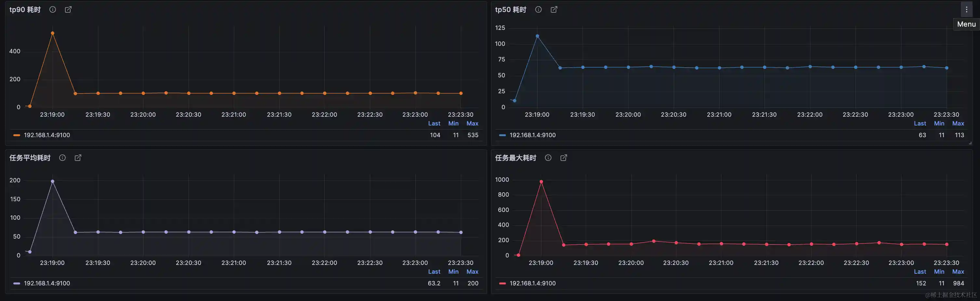Toggle the 192.168.1.4:9100 series in tp90 legend
The height and width of the screenshot is (301, 980).
(47, 135)
